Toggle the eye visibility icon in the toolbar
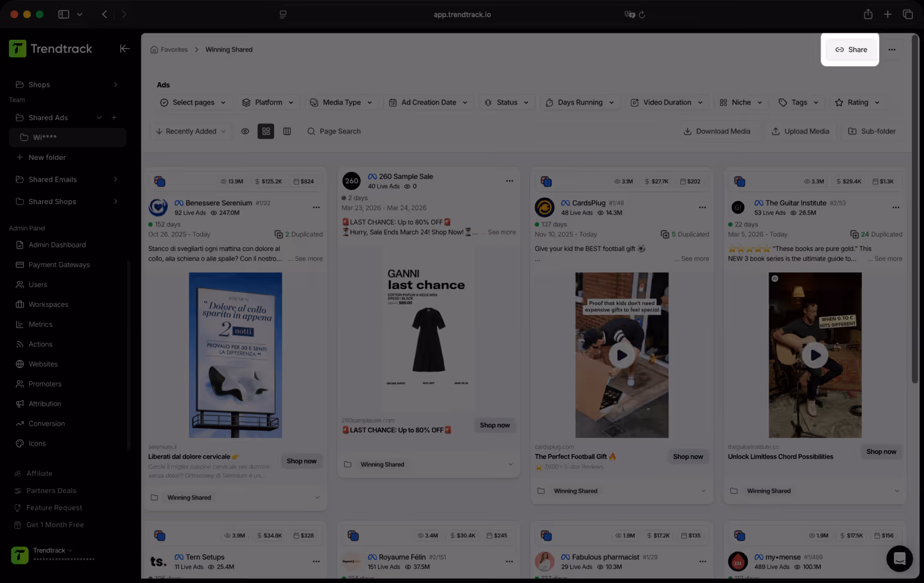Image resolution: width=924 pixels, height=583 pixels. point(245,131)
